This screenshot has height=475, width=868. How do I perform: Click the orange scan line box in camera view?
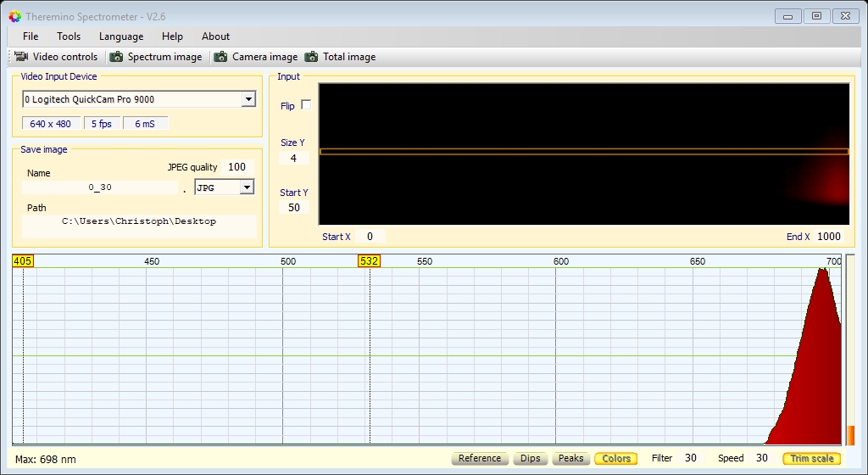tap(584, 152)
